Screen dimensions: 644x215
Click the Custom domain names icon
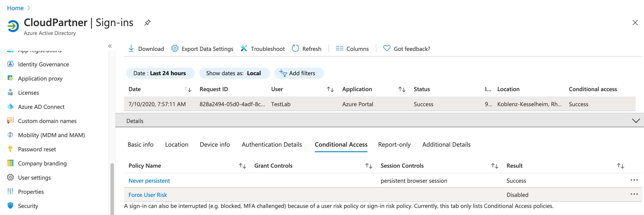click(x=10, y=121)
